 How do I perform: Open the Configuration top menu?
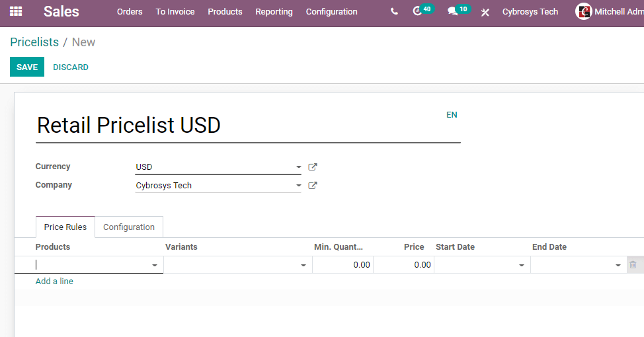[331, 12]
